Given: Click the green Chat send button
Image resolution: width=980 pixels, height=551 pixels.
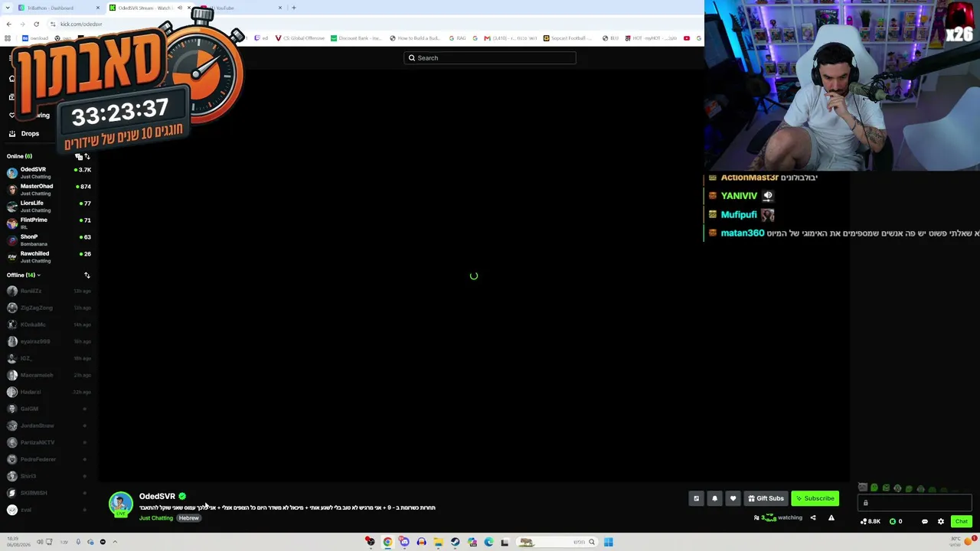Looking at the screenshot, I should pyautogui.click(x=962, y=522).
